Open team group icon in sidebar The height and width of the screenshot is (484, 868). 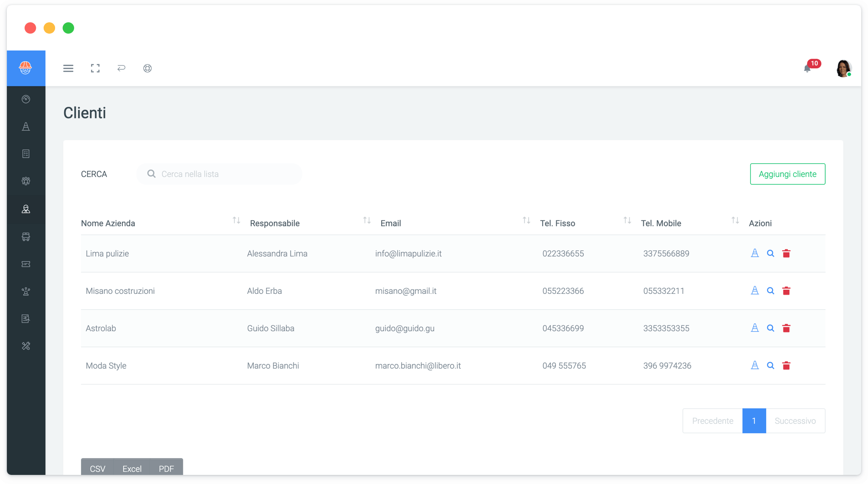pos(26,181)
